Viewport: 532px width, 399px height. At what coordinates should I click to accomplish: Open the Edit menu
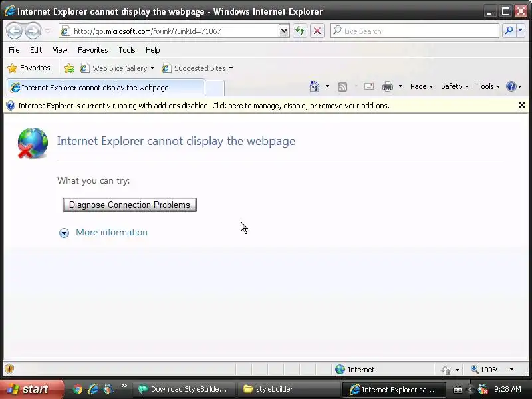pos(36,50)
